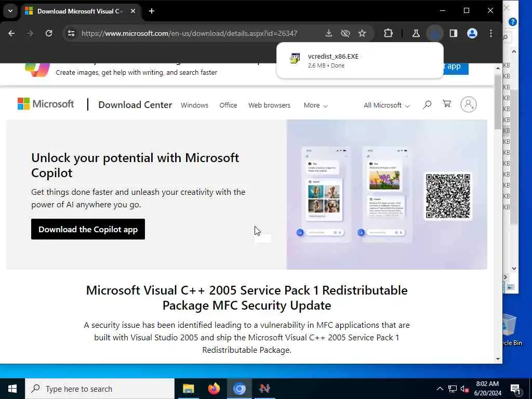Open the tab search dropdown arrow
The height and width of the screenshot is (399, 532).
tap(10, 11)
